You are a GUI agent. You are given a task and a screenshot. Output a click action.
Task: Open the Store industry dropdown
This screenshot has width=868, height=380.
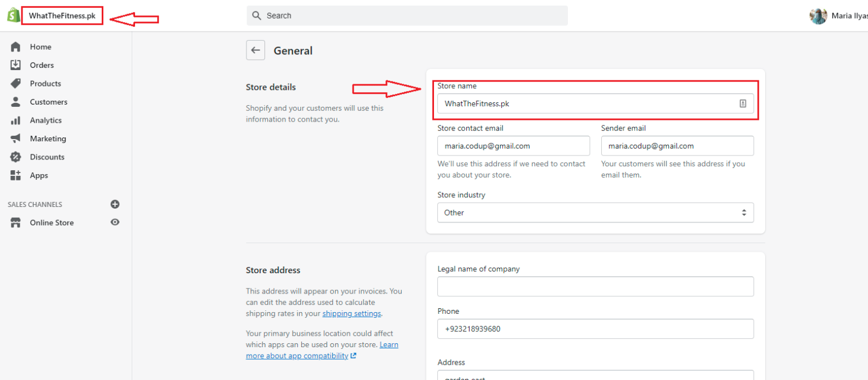595,213
